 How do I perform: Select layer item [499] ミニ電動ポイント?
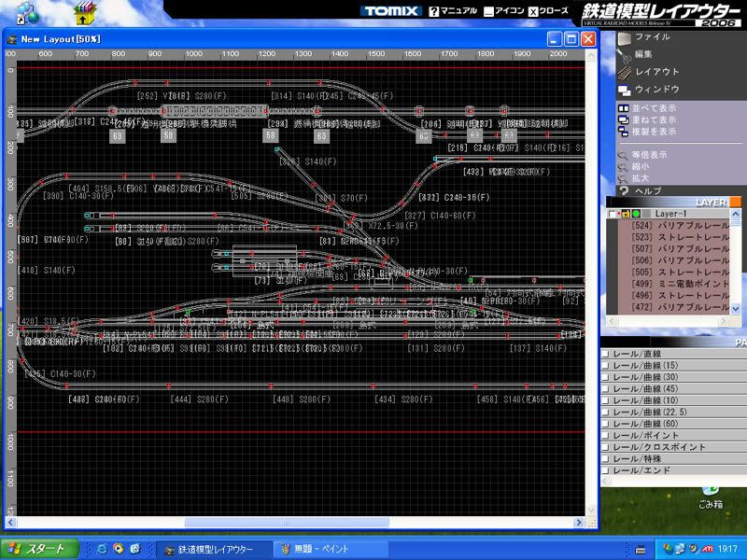pos(681,284)
